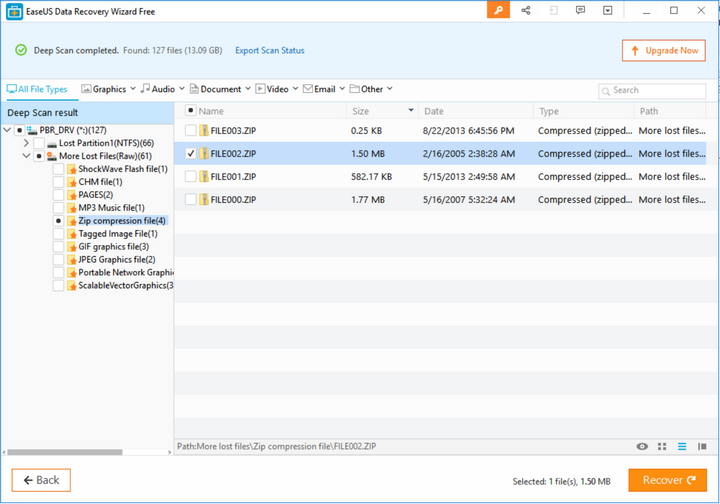Image resolution: width=720 pixels, height=504 pixels.
Task: Collapse the PBR_DRV tree node
Action: click(7, 130)
